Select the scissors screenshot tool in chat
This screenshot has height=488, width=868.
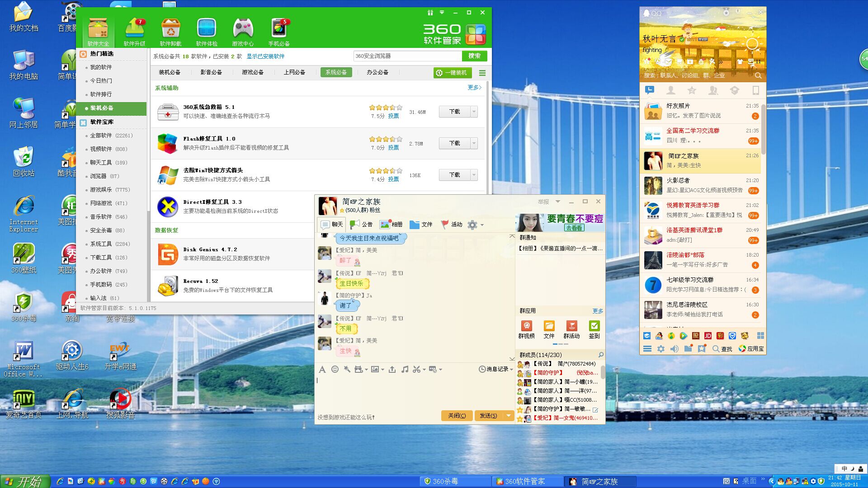[417, 369]
